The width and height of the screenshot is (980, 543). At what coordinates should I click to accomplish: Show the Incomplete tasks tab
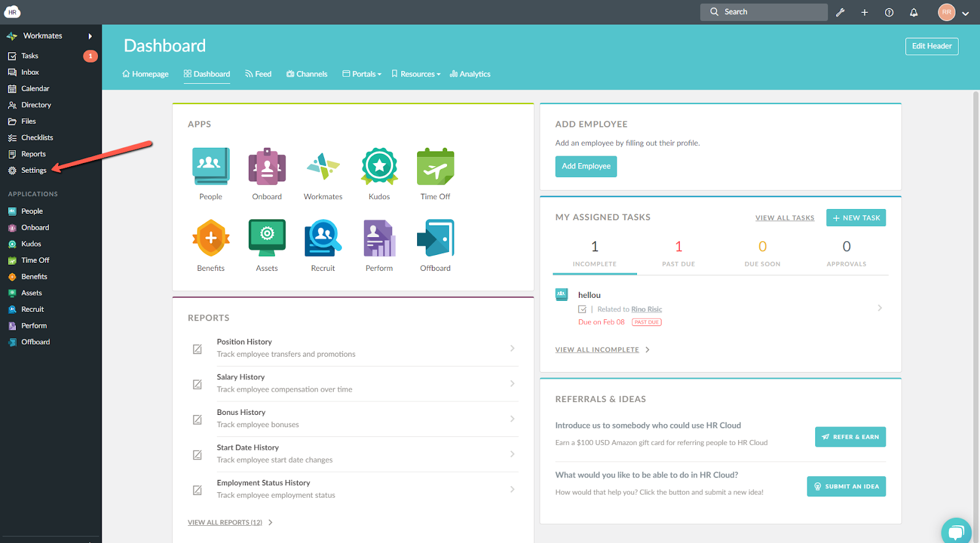point(595,254)
